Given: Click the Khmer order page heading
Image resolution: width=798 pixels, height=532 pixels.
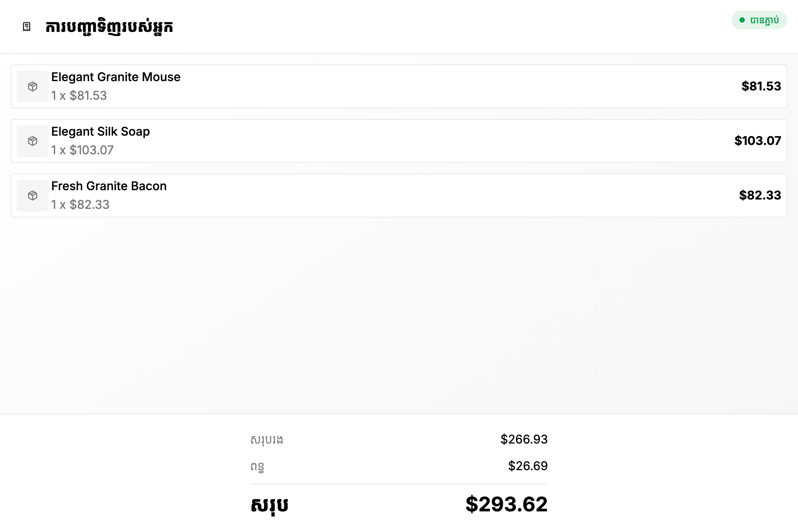Looking at the screenshot, I should tap(109, 27).
